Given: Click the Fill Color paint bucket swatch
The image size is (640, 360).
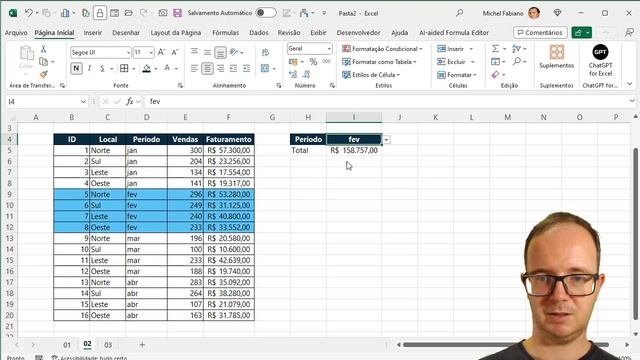Looking at the screenshot, I should [147, 69].
